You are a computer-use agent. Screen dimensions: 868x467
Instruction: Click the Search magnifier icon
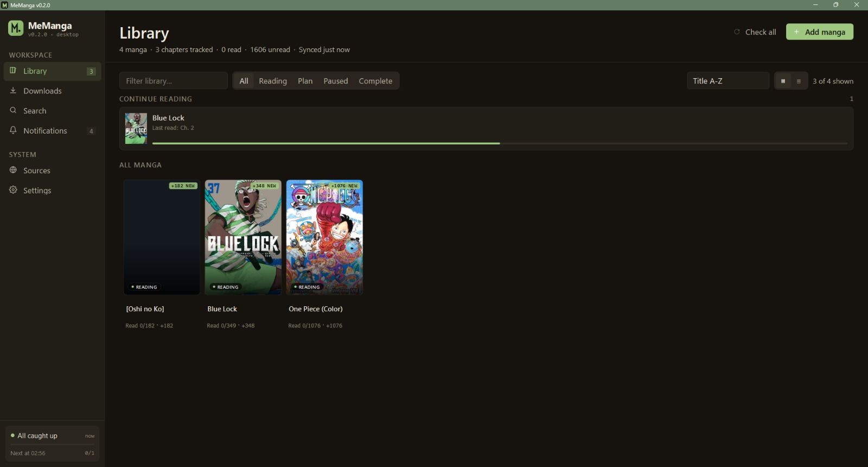pyautogui.click(x=13, y=110)
